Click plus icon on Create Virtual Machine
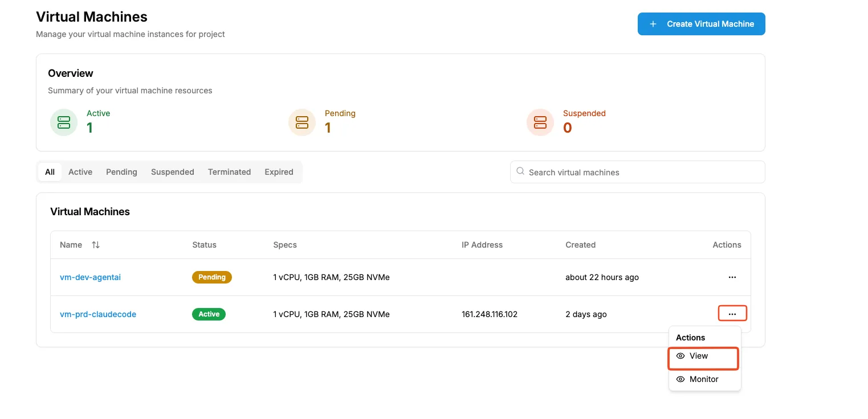This screenshot has width=868, height=419. [x=653, y=24]
